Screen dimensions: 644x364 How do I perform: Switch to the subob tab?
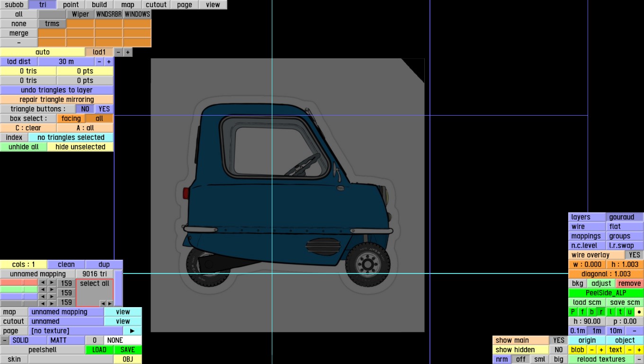pos(14,5)
